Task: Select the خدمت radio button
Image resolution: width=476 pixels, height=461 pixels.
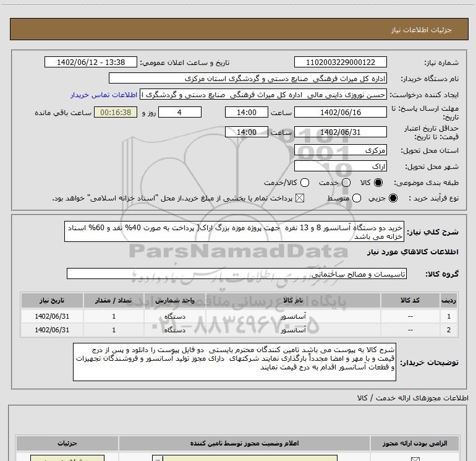Action: click(346, 183)
